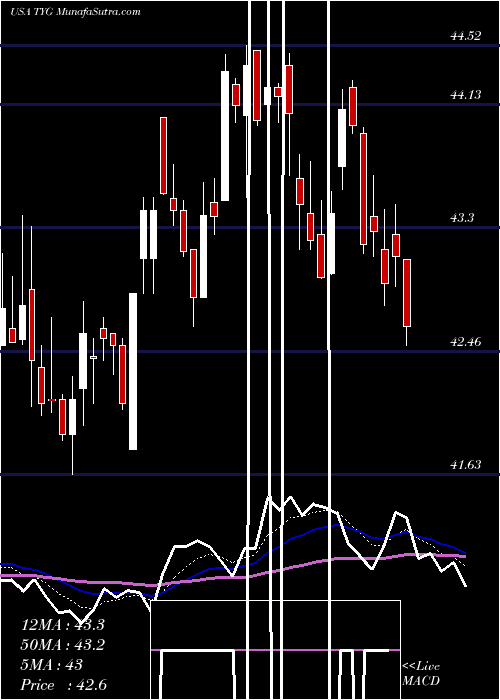The image size is (500, 700).
Task: Click the USA TYG MunafaSutra.com title
Action: [75, 12]
